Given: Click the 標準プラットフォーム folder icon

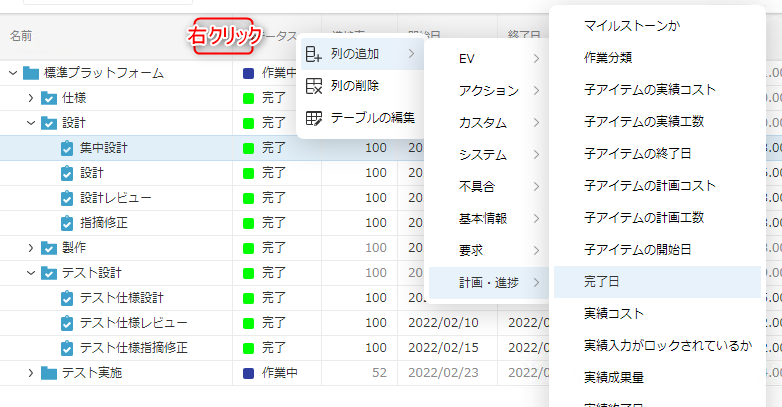Looking at the screenshot, I should click(31, 73).
